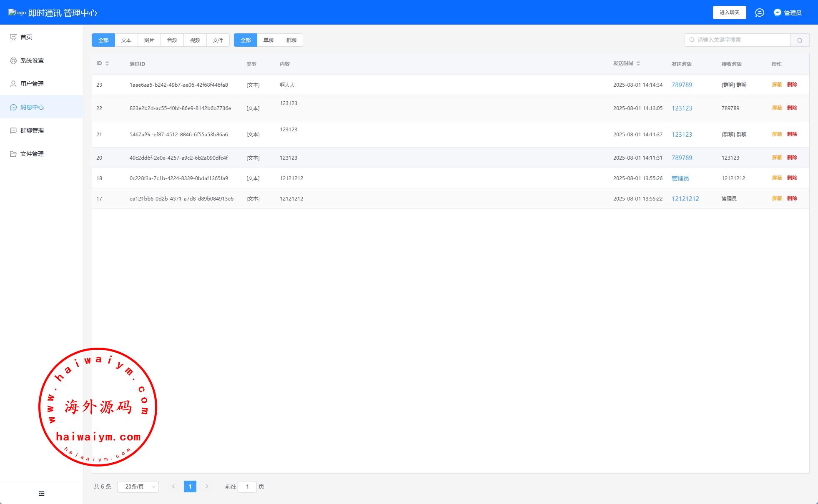This screenshot has width=818, height=504.
Task: Open the 20条/页 page size dropdown
Action: coord(138,486)
